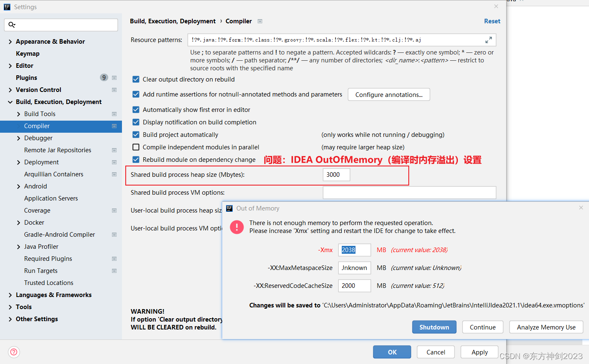Toggle Clear output directory on rebuild
The width and height of the screenshot is (589, 364).
click(x=136, y=79)
